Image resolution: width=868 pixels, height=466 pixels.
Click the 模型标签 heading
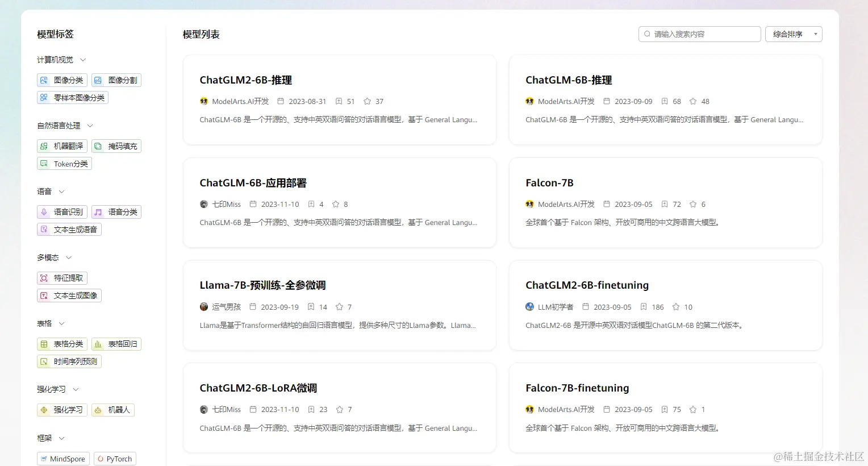point(55,34)
